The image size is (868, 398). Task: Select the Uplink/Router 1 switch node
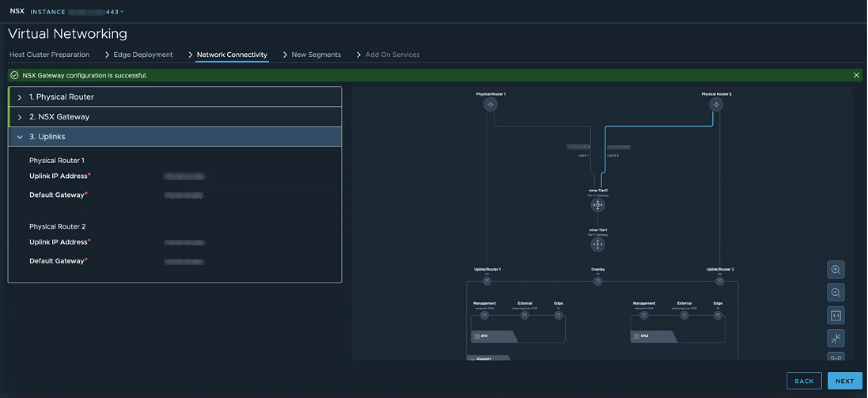pos(487,281)
